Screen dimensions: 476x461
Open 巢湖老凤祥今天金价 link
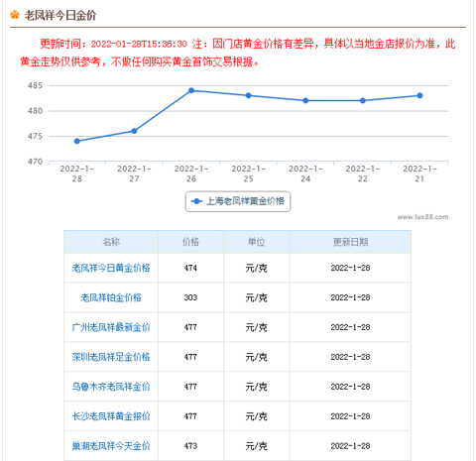(x=111, y=446)
